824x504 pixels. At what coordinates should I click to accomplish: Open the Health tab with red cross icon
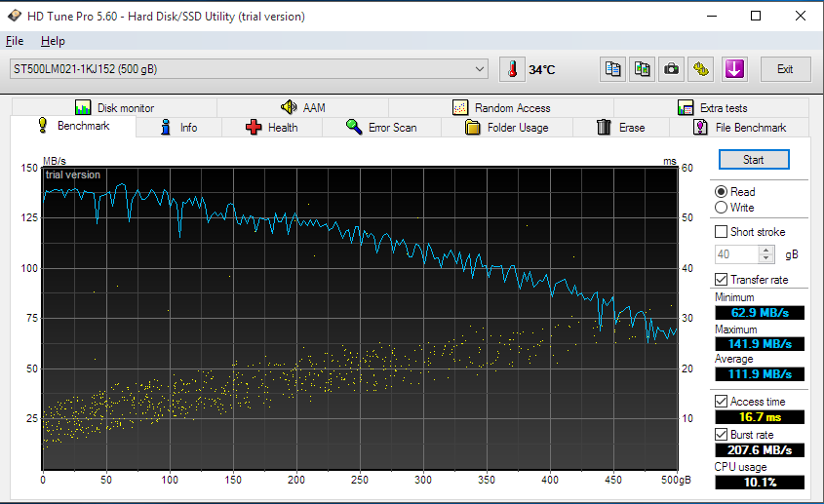[272, 128]
